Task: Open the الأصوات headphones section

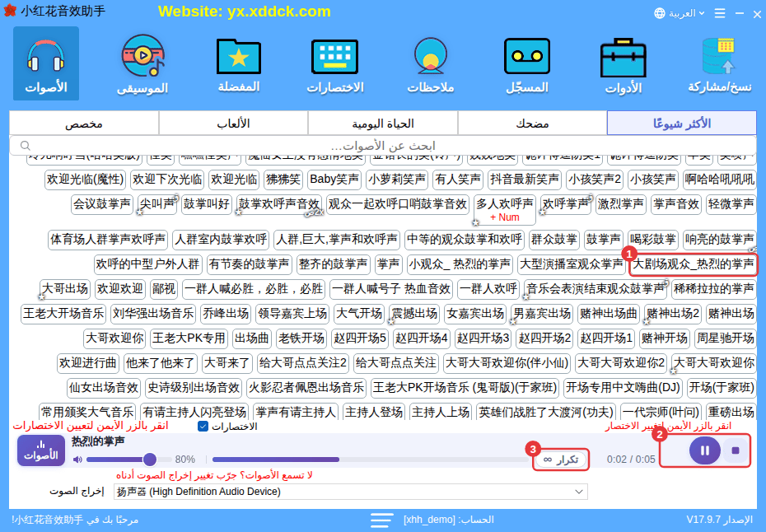Action: 46,63
